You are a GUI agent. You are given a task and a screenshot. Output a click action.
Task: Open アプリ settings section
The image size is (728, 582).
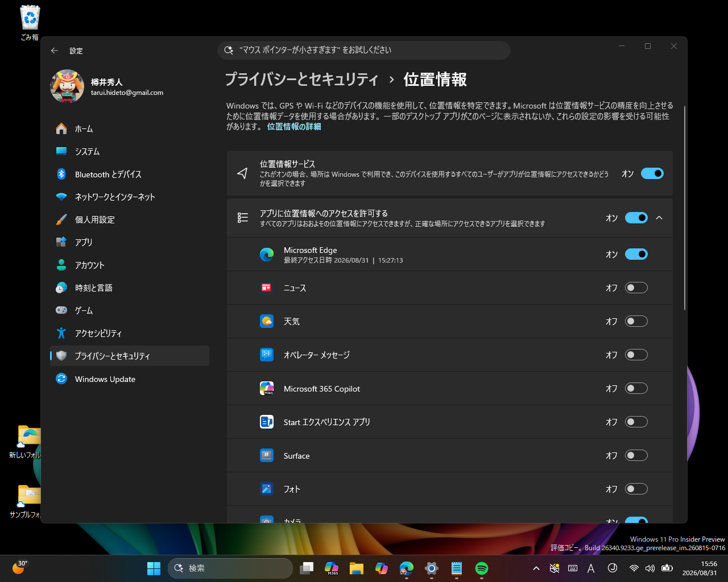click(130, 242)
